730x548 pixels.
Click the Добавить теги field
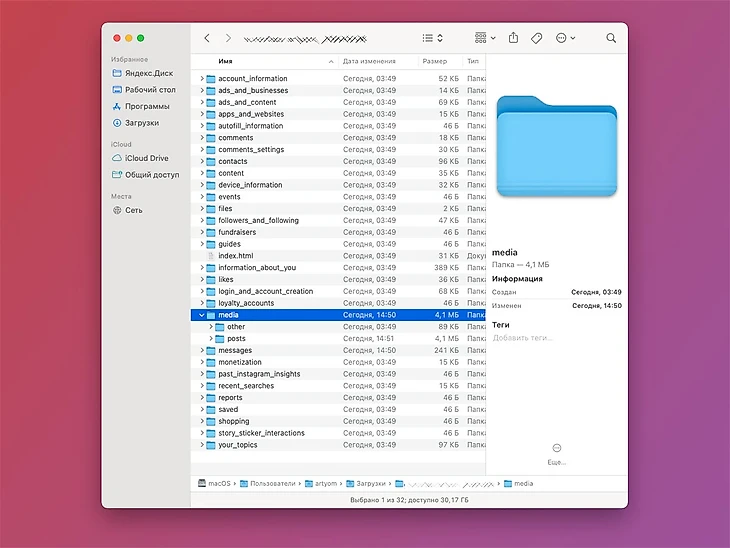click(522, 338)
